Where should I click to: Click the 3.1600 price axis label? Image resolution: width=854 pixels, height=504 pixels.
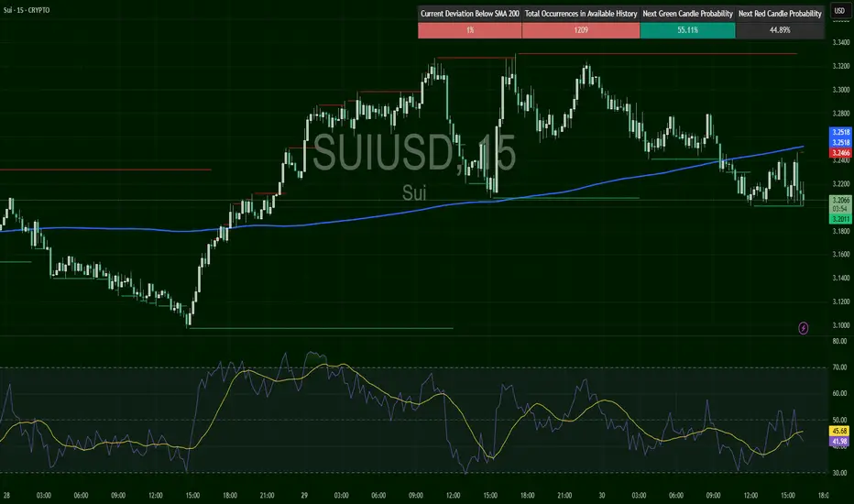coord(841,254)
